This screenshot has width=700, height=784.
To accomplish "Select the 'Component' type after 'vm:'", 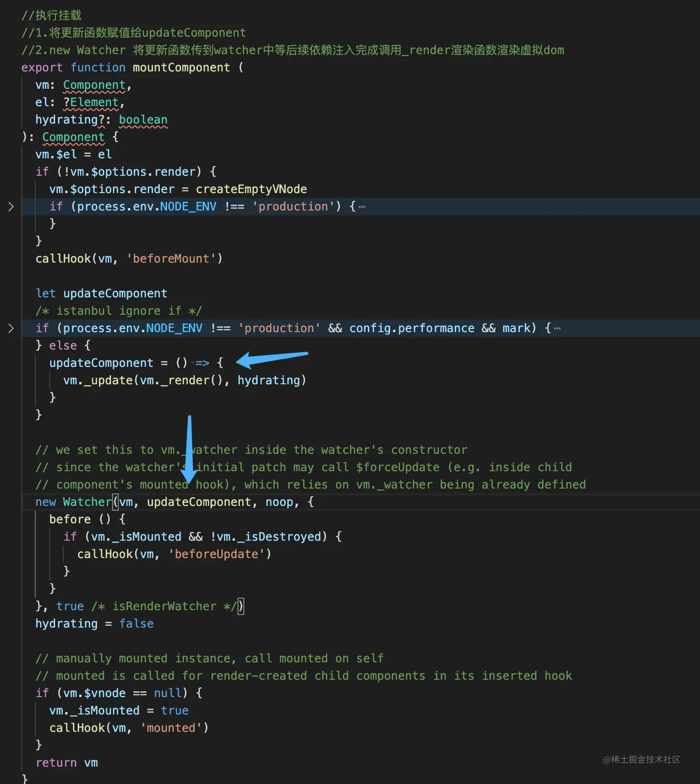I will [x=95, y=85].
